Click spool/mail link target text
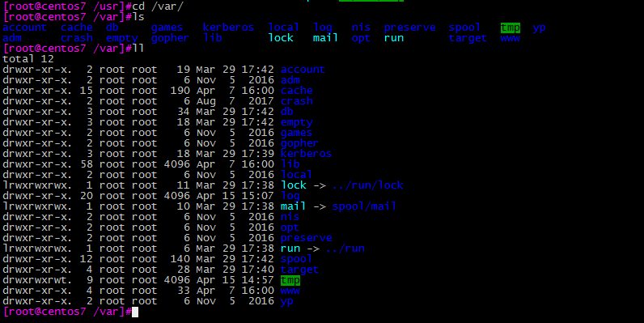Image resolution: width=644 pixels, height=323 pixels. (364, 206)
